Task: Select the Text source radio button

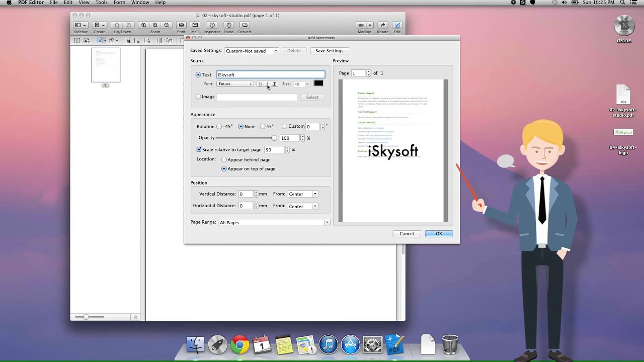Action: click(x=198, y=75)
